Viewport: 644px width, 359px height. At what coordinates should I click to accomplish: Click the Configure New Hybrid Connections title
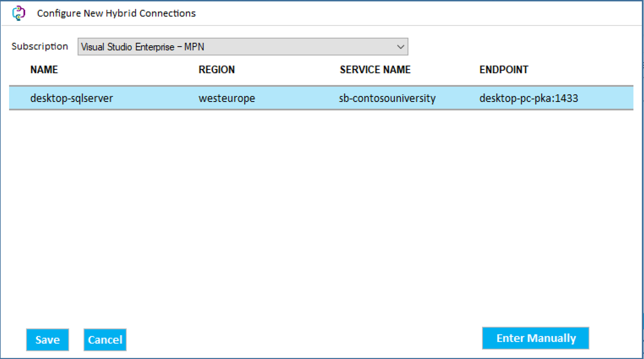tap(116, 13)
